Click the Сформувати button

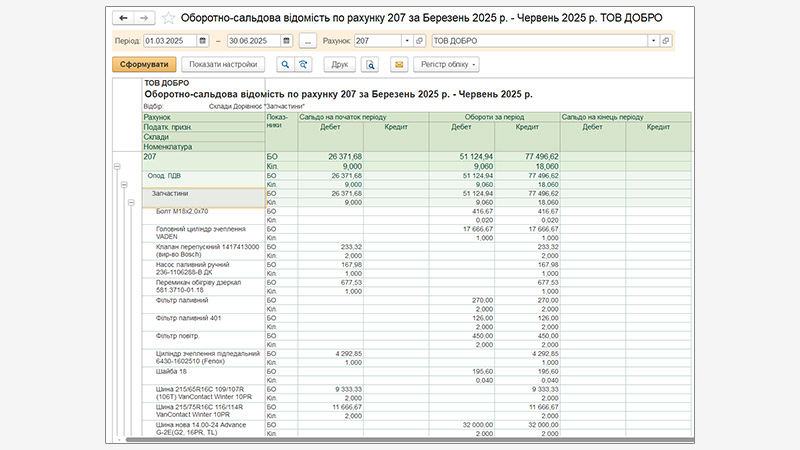(144, 64)
